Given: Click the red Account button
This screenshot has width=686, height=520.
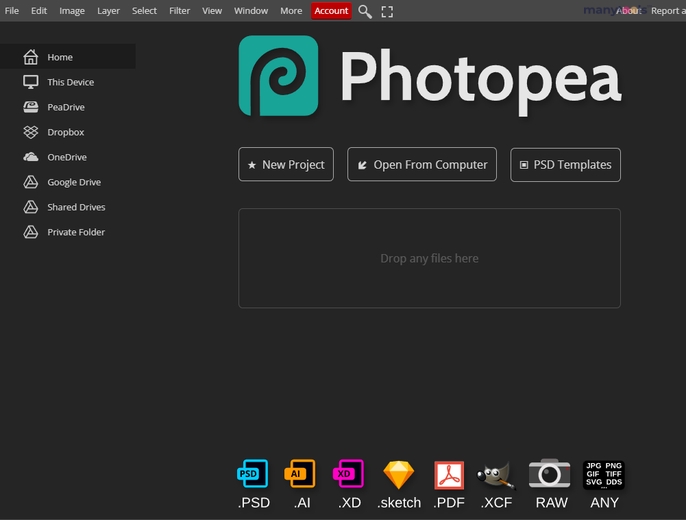Looking at the screenshot, I should pyautogui.click(x=331, y=11).
